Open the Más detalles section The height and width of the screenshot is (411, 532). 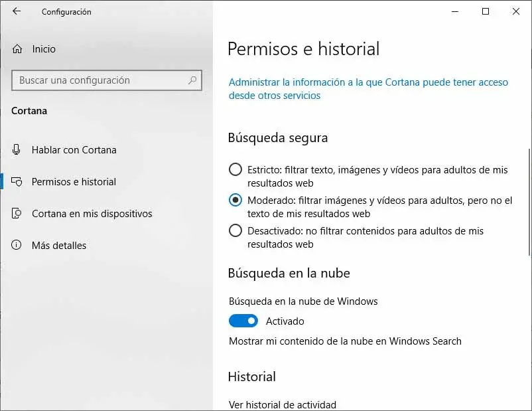click(59, 246)
